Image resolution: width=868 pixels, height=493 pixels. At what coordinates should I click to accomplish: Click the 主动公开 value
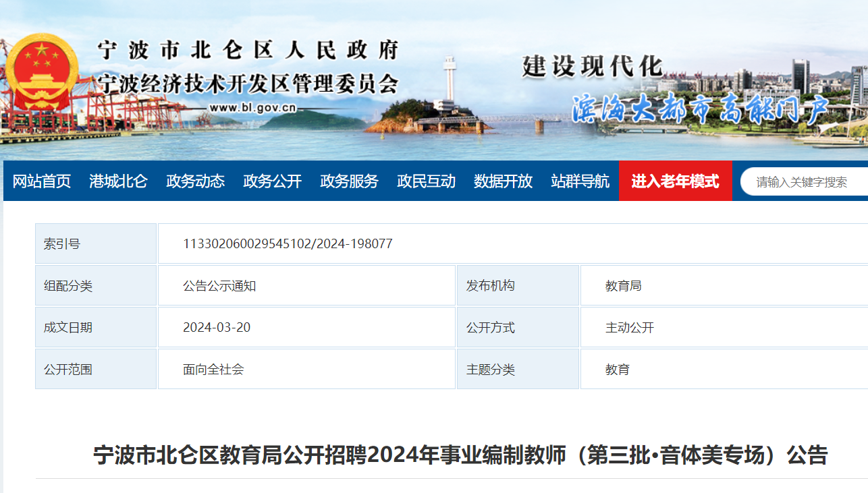(630, 328)
